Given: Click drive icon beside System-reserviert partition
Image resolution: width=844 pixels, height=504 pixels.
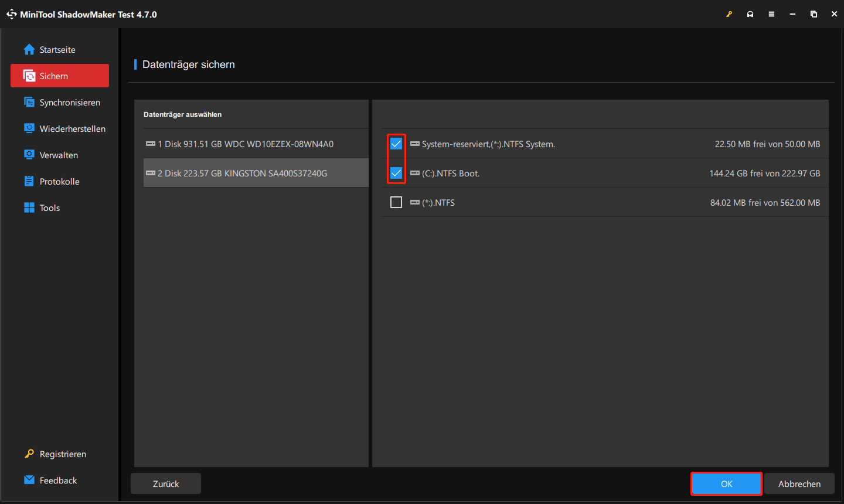Looking at the screenshot, I should (415, 144).
